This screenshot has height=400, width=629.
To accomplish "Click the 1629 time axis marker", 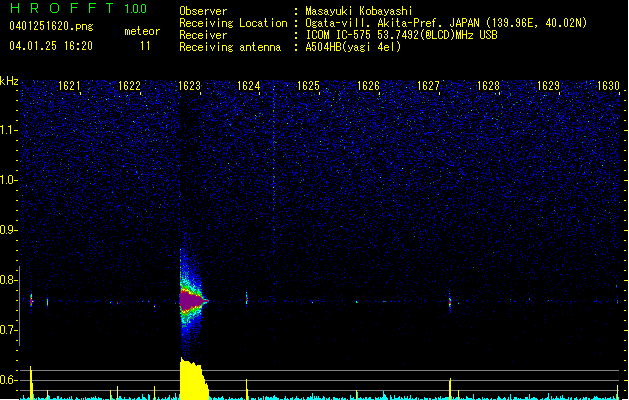I will pyautogui.click(x=548, y=86).
